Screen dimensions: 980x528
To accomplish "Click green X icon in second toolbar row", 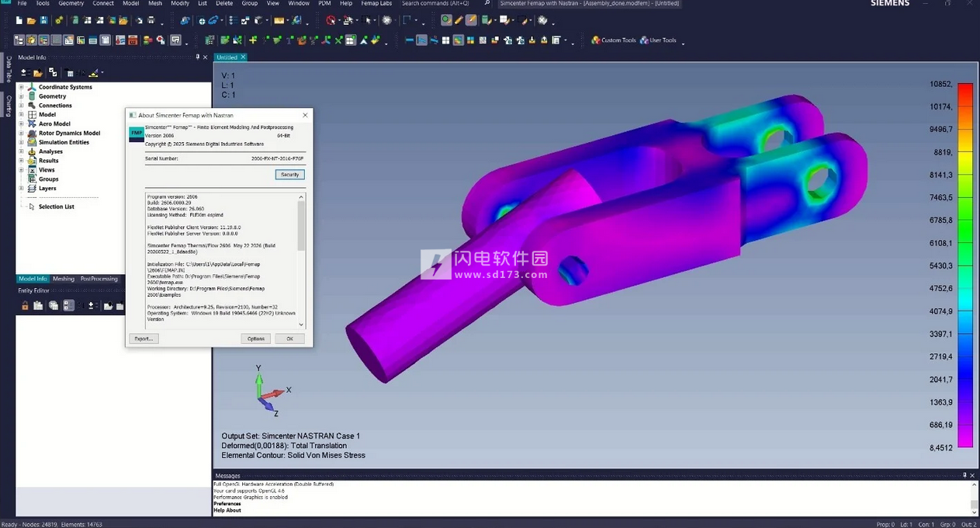I will pos(338,40).
